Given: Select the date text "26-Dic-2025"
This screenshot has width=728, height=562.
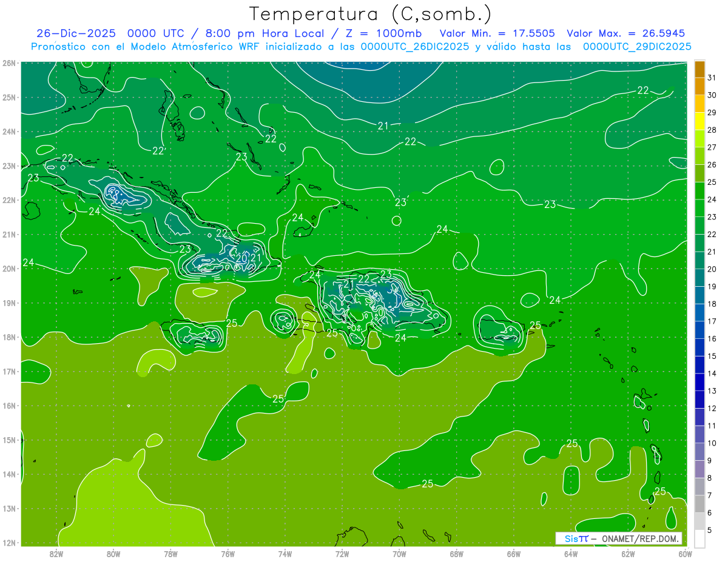Looking at the screenshot, I should coord(76,33).
